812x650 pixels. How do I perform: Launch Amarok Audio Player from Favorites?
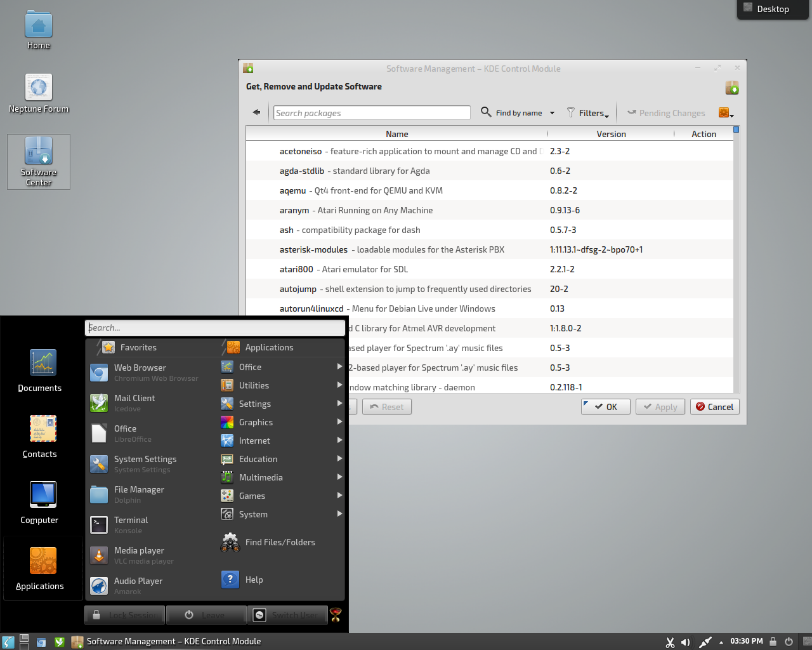(151, 586)
